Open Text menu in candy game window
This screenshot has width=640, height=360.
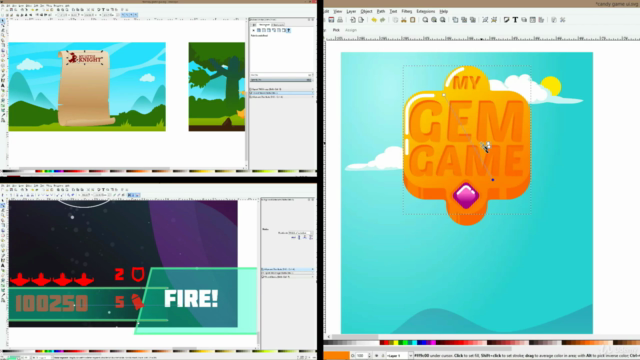click(x=393, y=11)
